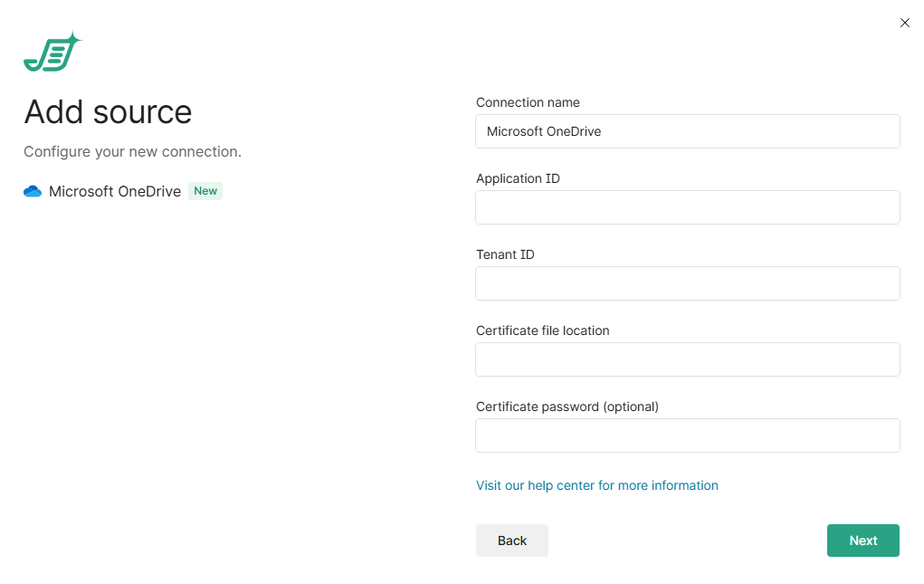Close the Add source dialog

[904, 23]
